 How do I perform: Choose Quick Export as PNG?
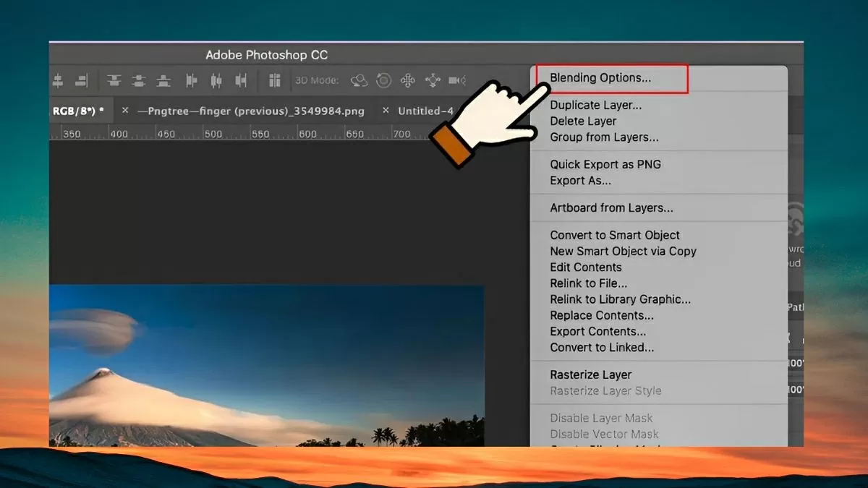tap(605, 164)
